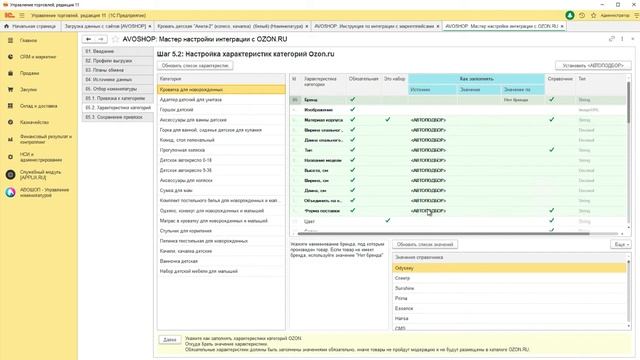Click the link icon of the form

[x=611, y=39]
